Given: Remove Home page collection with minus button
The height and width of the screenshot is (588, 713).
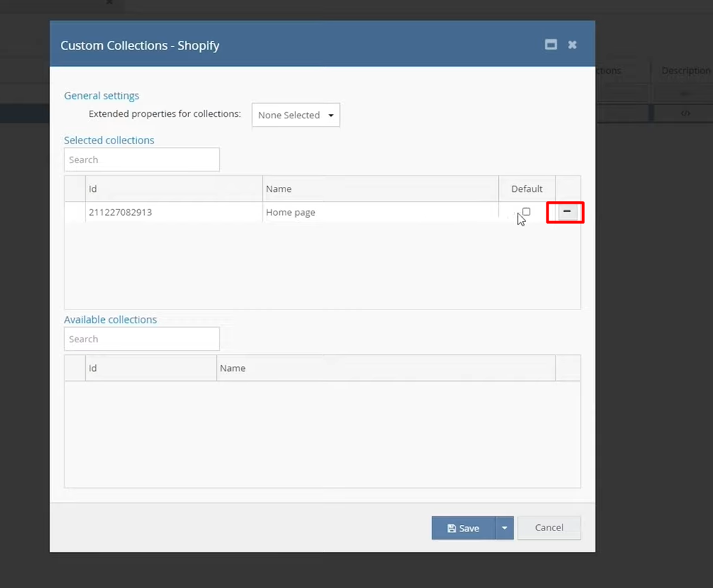Looking at the screenshot, I should [x=567, y=212].
